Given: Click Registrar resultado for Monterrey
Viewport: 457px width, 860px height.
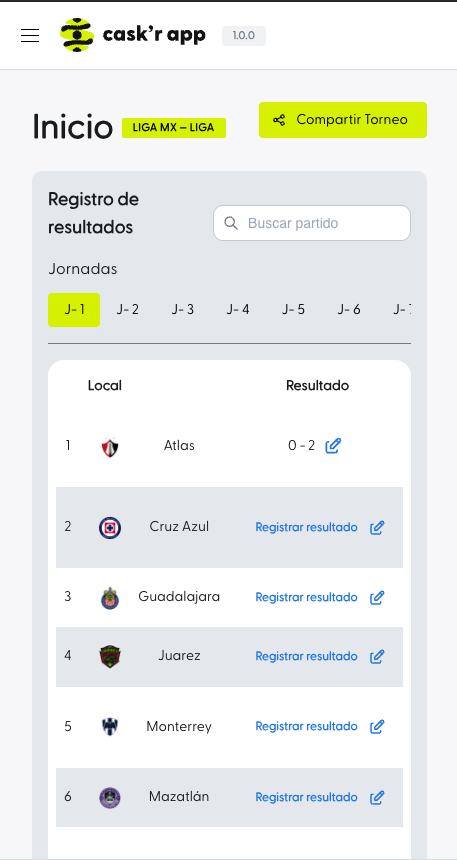Looking at the screenshot, I should (307, 727).
